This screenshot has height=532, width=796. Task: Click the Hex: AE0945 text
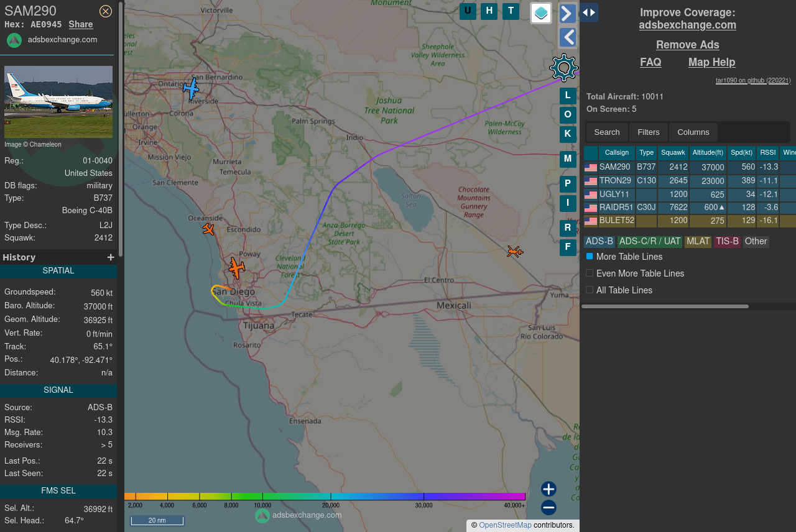click(33, 24)
